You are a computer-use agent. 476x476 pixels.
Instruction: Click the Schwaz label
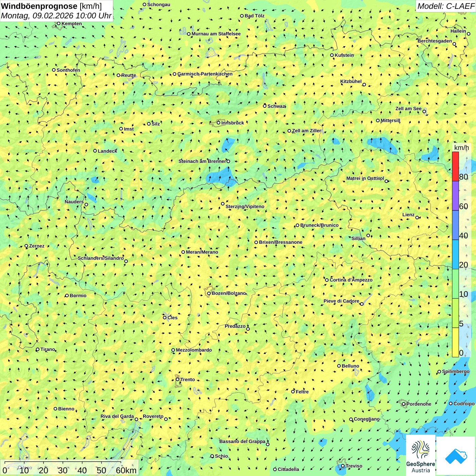pyautogui.click(x=276, y=106)
